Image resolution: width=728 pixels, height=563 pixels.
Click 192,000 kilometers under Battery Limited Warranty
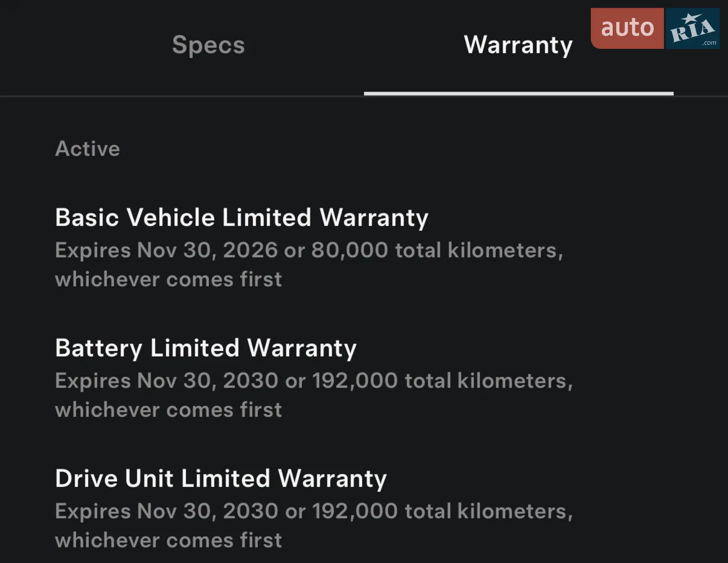442,381
